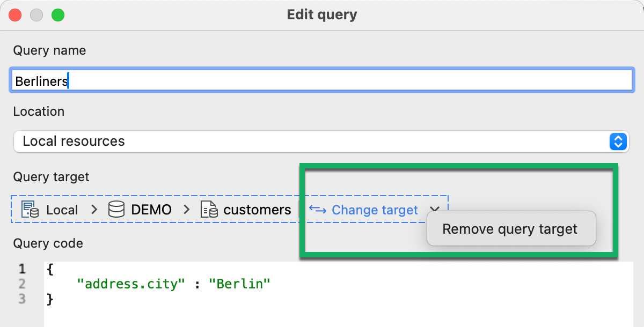
Task: Select Remove query target
Action: point(510,228)
